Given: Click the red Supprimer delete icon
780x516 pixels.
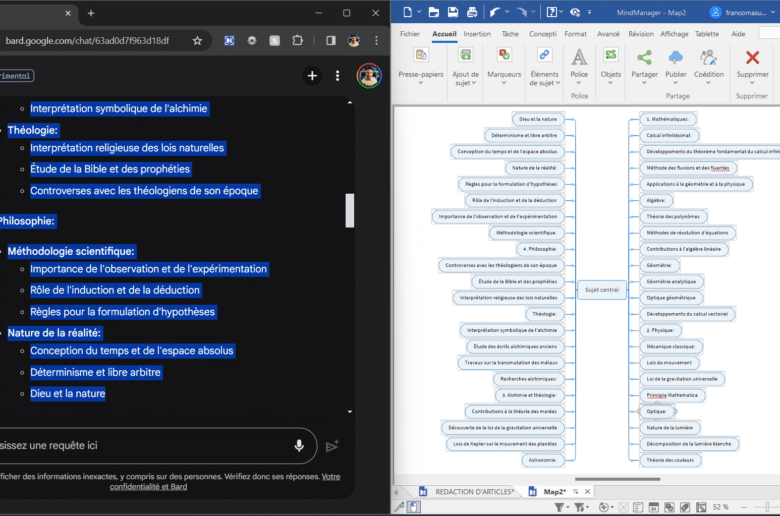Looking at the screenshot, I should point(752,57).
